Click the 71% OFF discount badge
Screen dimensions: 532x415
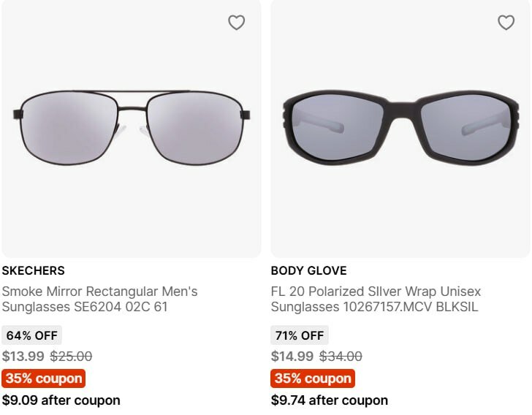[300, 335]
